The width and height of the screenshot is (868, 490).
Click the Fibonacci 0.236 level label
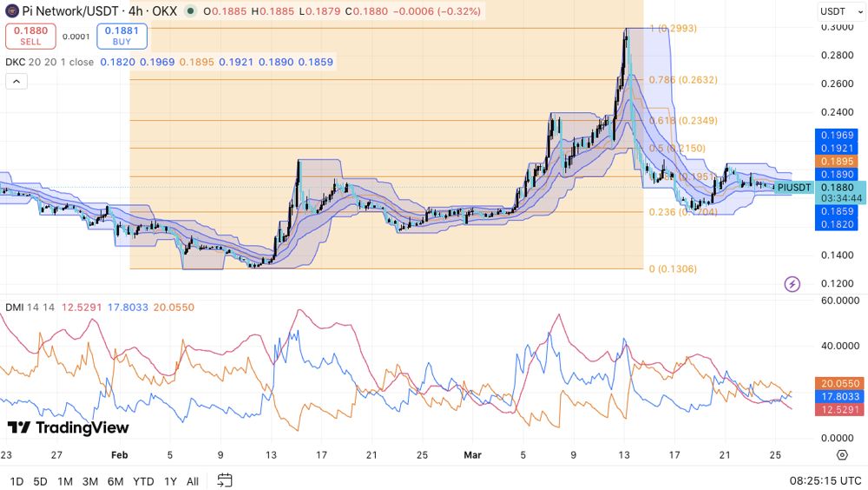(x=683, y=212)
